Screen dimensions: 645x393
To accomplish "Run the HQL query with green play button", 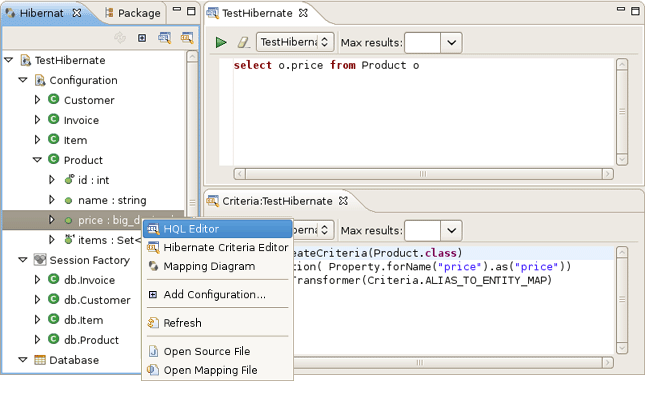I will point(221,42).
